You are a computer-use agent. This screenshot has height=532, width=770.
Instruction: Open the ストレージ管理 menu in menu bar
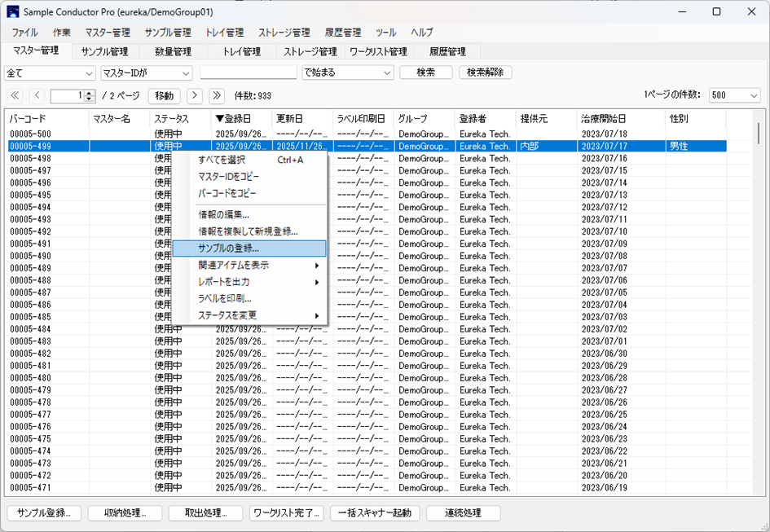(284, 33)
